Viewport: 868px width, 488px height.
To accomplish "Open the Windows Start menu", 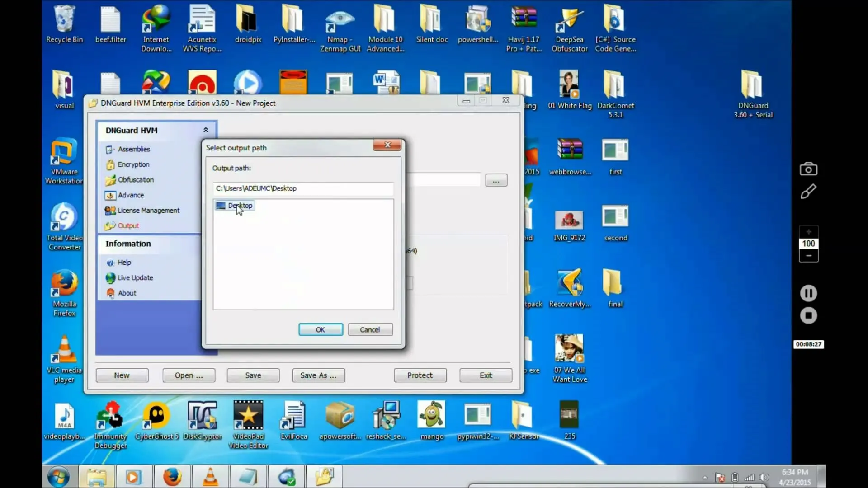I will coord(59,477).
